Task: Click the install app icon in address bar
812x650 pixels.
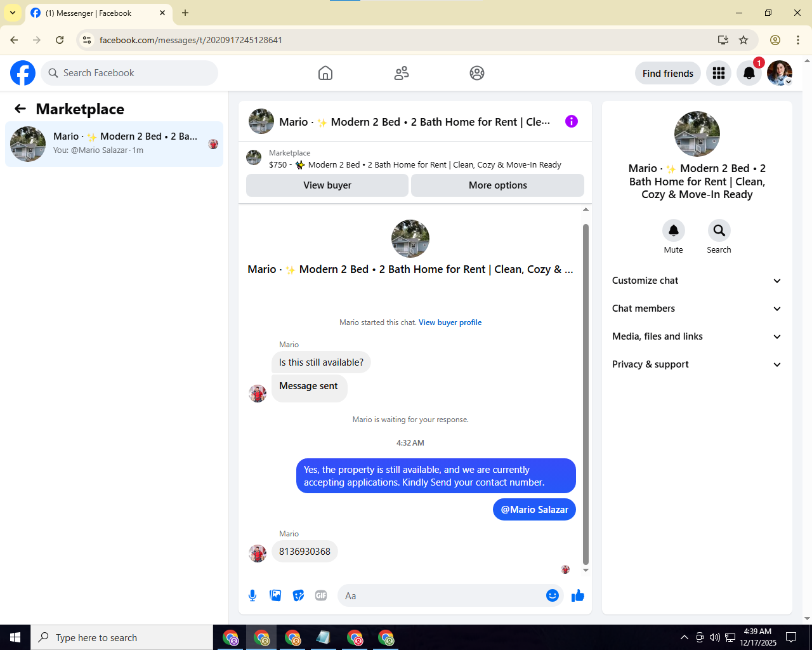Action: (723, 40)
